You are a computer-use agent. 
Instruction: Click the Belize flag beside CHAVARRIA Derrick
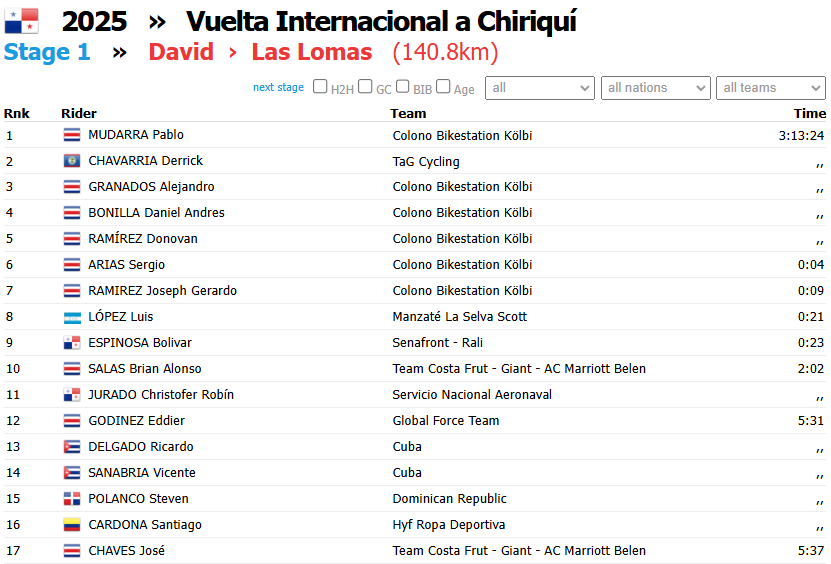tap(72, 161)
